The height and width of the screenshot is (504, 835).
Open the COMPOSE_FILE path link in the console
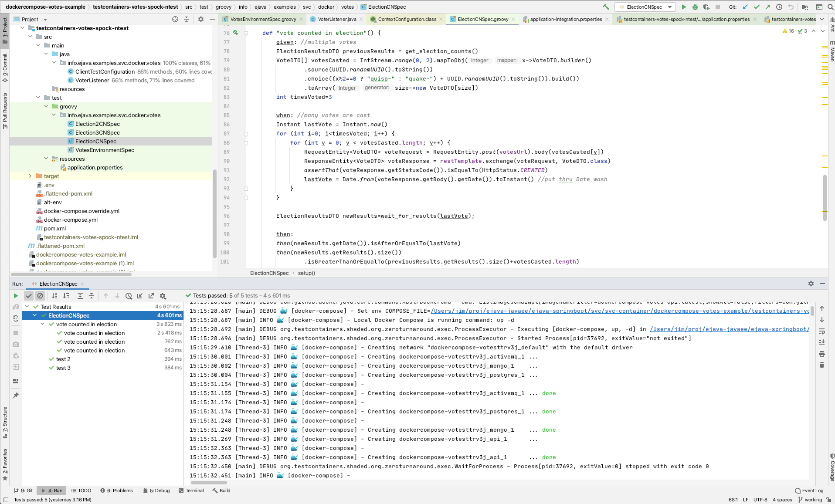[x=620, y=311]
